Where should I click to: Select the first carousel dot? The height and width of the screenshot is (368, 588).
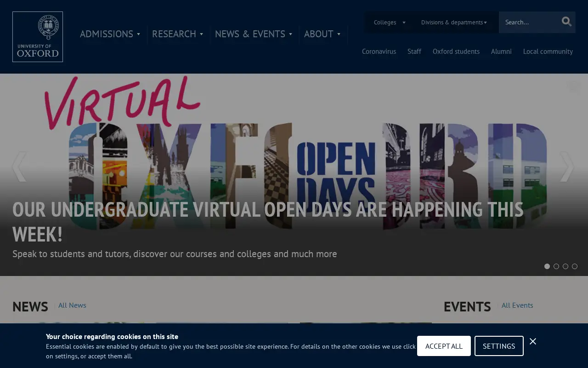tap(547, 266)
